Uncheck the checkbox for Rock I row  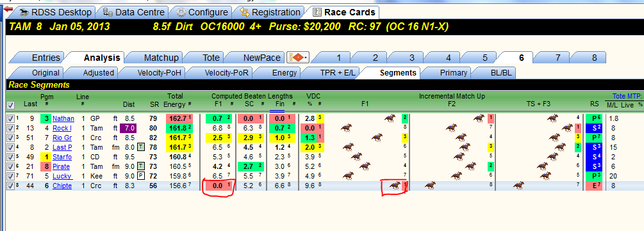10,128
